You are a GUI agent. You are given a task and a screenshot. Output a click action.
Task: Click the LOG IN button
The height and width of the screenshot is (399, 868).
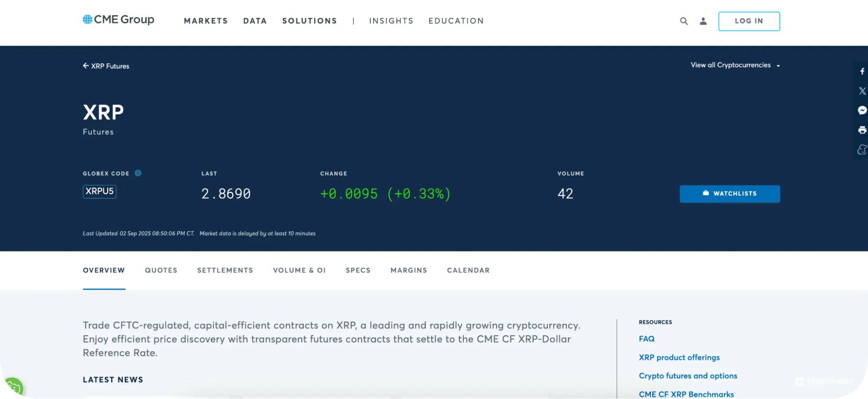tap(749, 21)
